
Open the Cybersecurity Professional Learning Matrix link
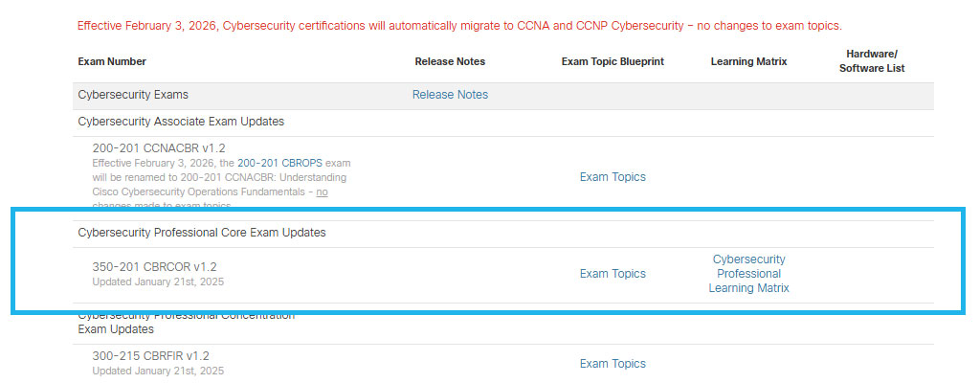coord(748,274)
